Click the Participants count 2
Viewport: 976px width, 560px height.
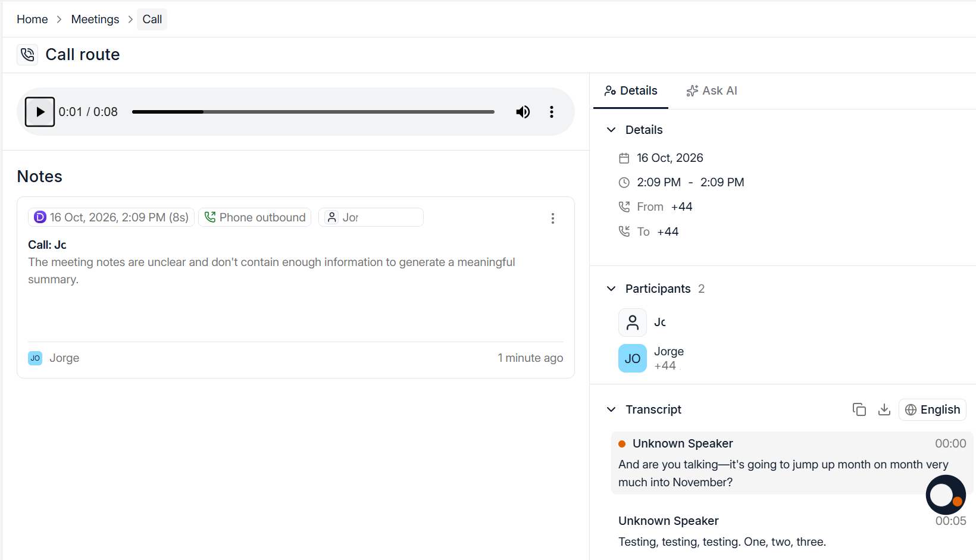(x=702, y=289)
